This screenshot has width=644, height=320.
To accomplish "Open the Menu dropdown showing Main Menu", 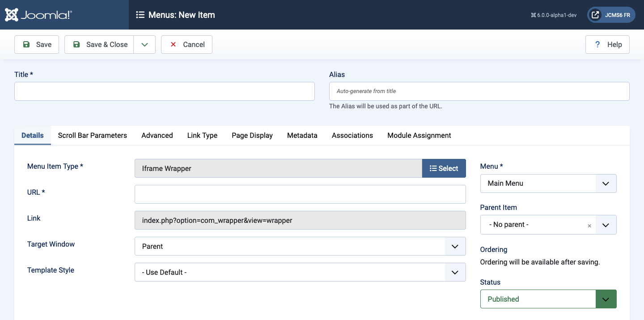I will click(548, 183).
